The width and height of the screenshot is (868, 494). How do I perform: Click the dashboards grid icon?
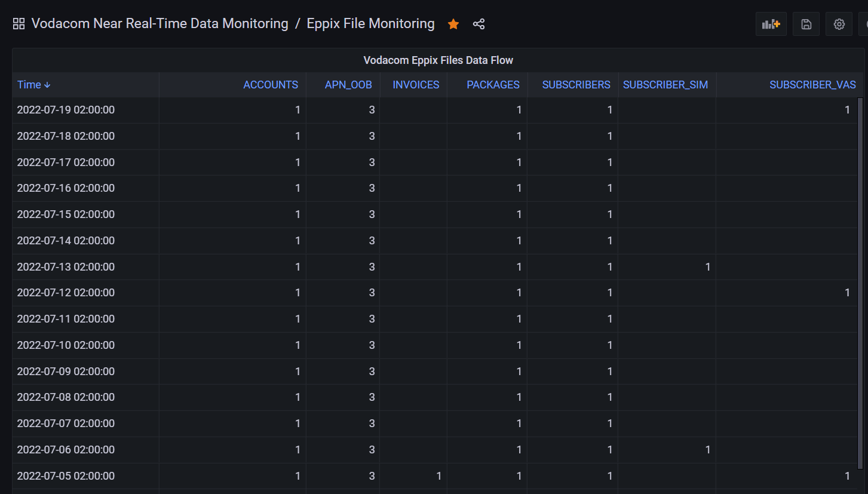coord(19,24)
